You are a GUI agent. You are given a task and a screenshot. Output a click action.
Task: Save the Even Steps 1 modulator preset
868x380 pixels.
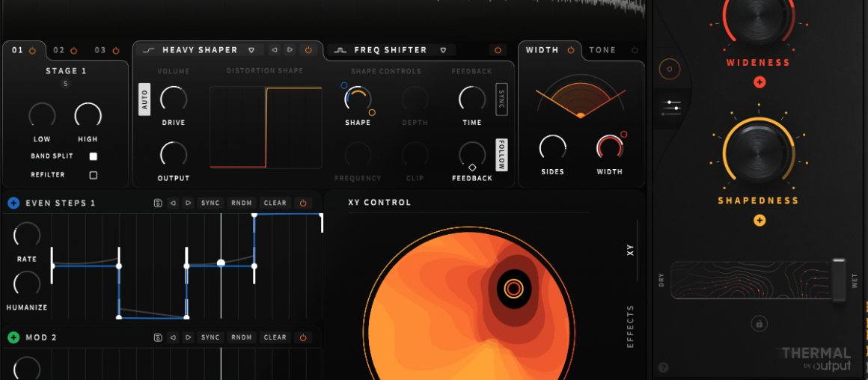pos(158,203)
